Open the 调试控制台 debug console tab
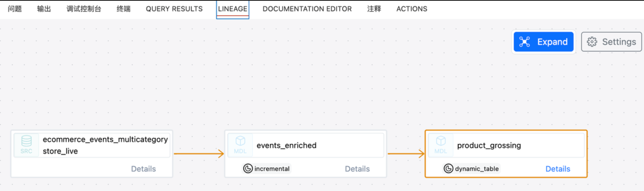Screen dimensions: 644x191 pos(84,9)
